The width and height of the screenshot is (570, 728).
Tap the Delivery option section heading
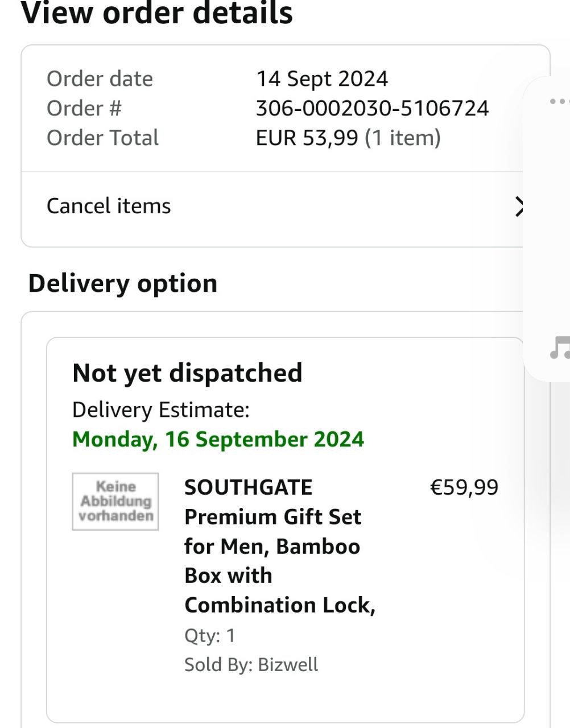pyautogui.click(x=123, y=283)
